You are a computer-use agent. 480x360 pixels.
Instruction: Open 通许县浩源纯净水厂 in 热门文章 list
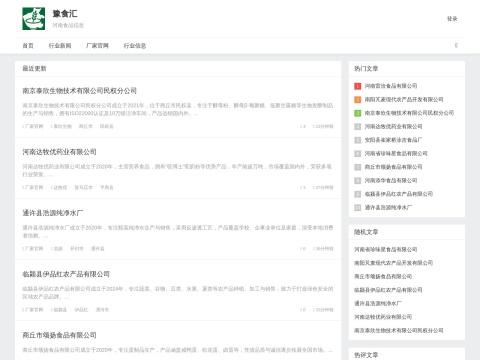[x=388, y=207]
